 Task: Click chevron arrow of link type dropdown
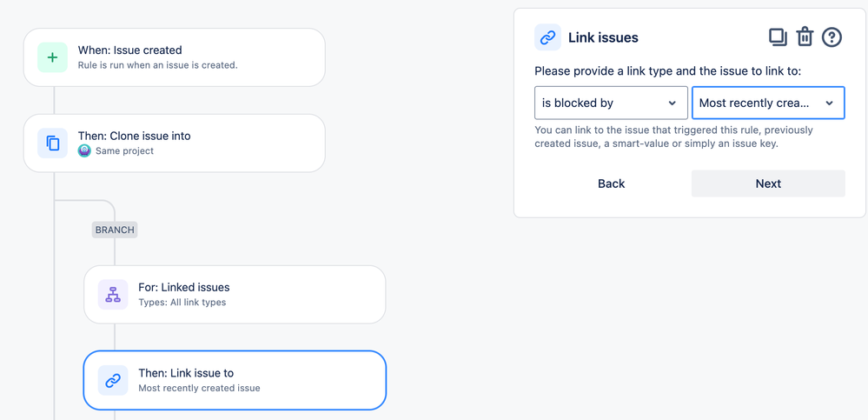(672, 103)
